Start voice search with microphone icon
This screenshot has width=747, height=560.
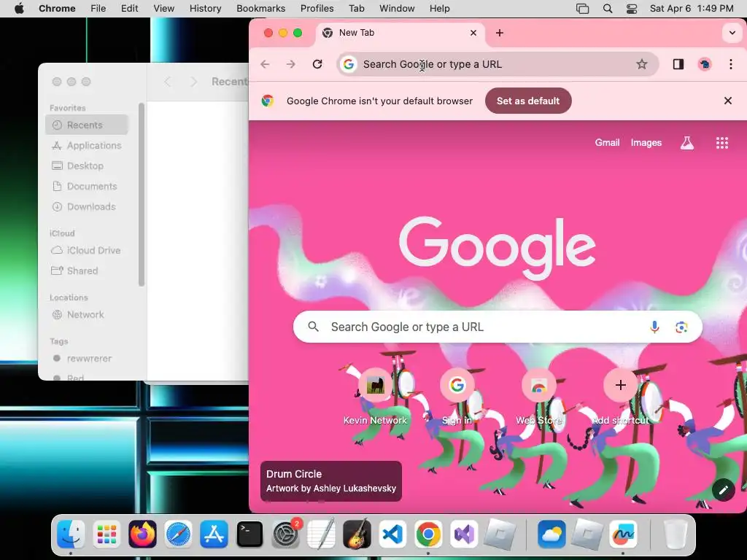[x=654, y=327]
